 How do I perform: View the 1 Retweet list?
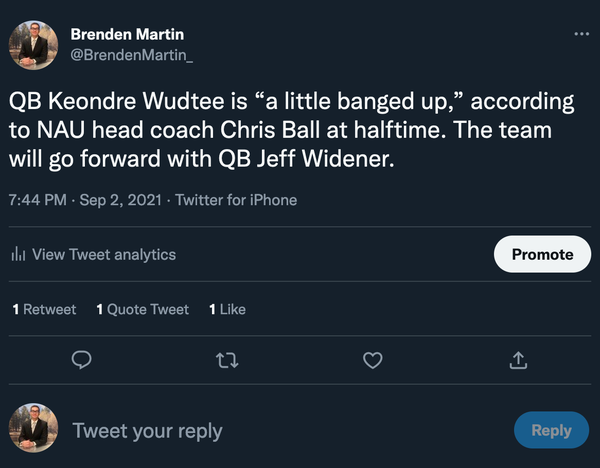tap(44, 309)
